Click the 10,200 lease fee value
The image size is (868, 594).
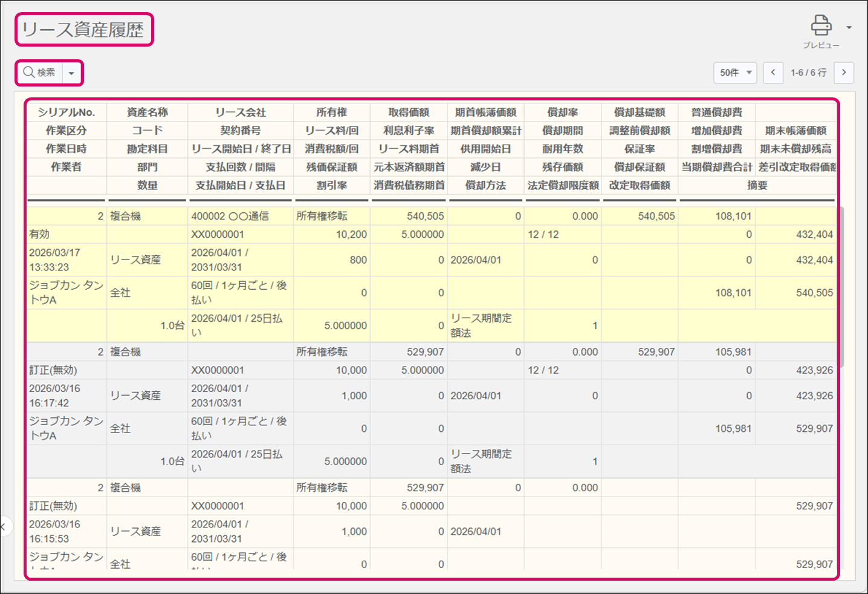351,235
